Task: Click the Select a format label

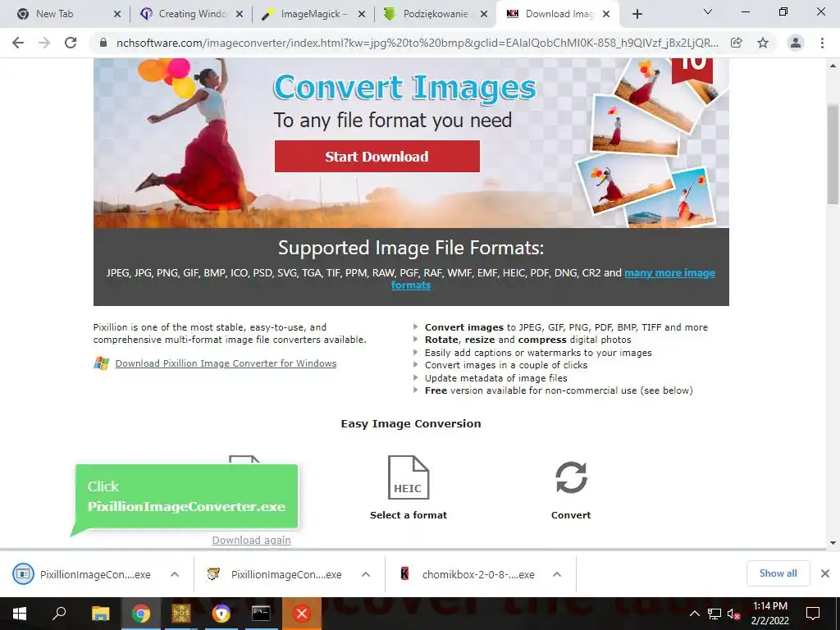Action: [409, 515]
